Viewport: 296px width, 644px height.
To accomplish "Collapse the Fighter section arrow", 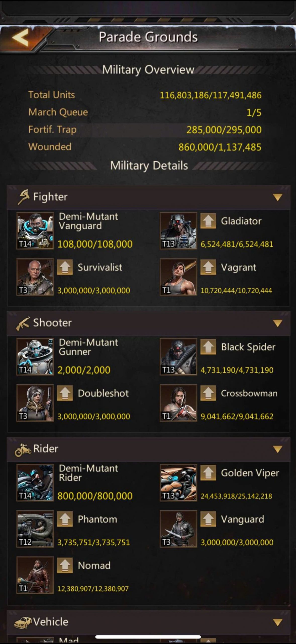I will click(278, 197).
